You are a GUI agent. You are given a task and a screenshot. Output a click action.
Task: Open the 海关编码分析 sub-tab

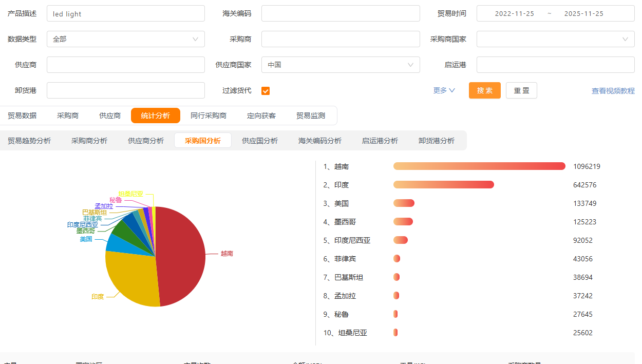[320, 141]
